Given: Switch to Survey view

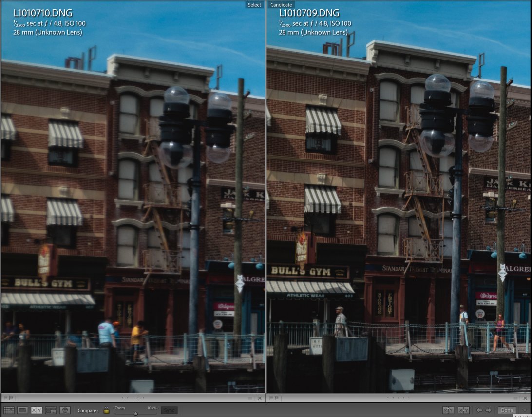Looking at the screenshot, I should [x=51, y=410].
